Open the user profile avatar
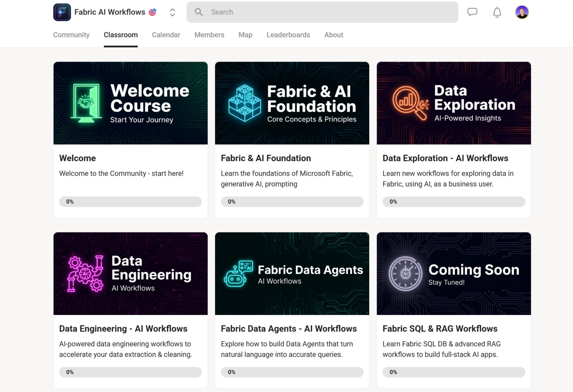573x392 pixels. click(x=522, y=12)
